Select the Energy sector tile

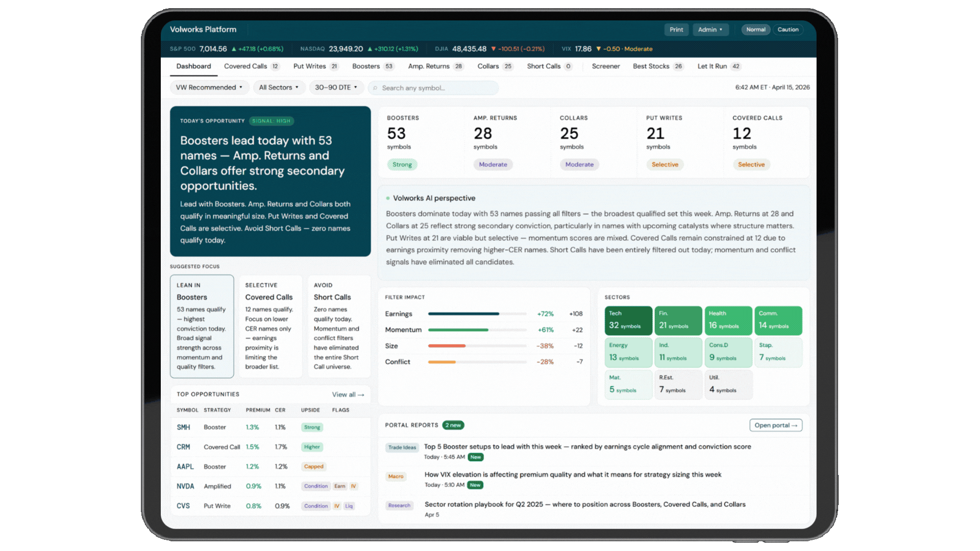click(628, 352)
